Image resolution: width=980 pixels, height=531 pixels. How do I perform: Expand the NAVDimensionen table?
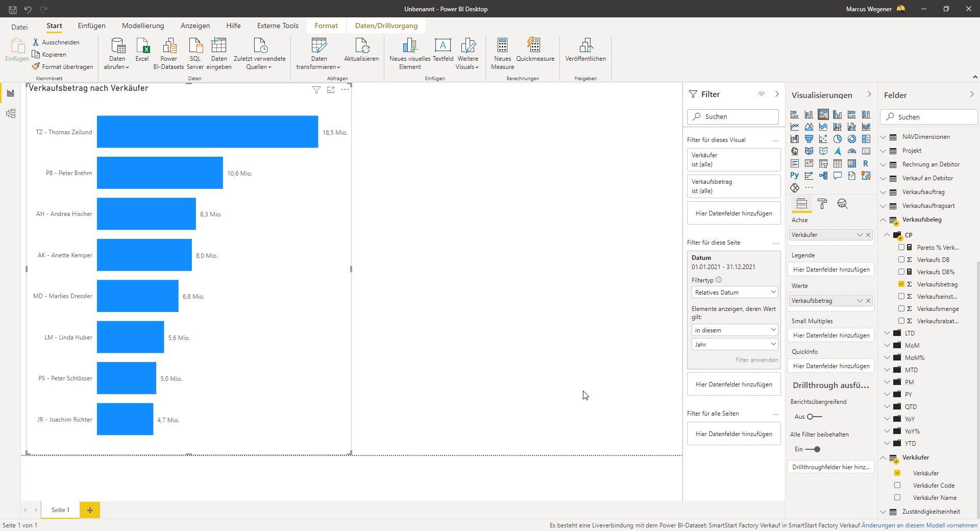(x=883, y=137)
